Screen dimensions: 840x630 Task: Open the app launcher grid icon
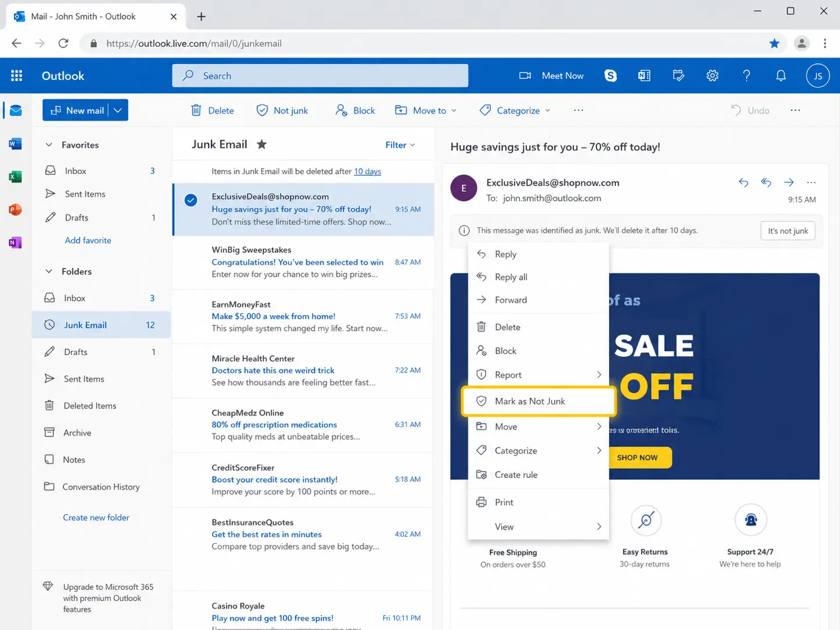[16, 75]
